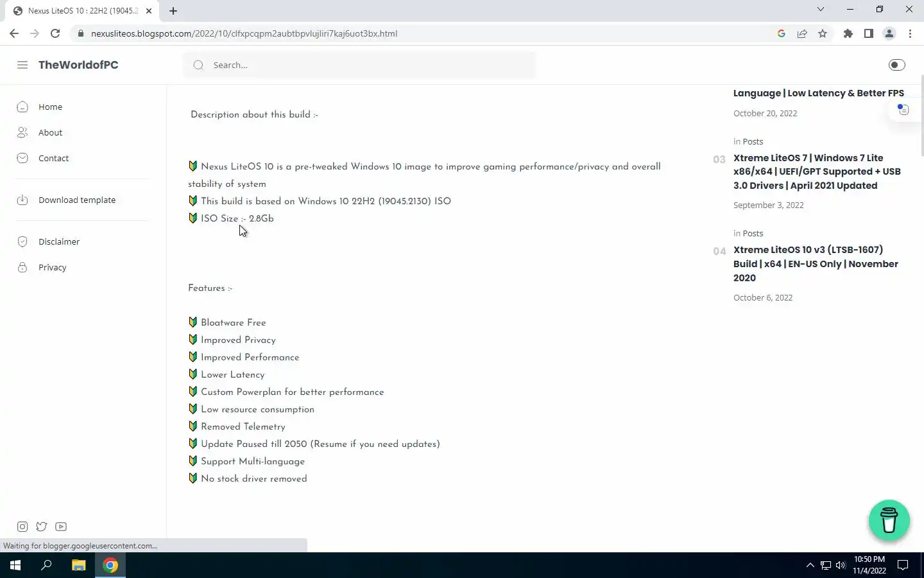
Task: Open the Chrome profile avatar
Action: (x=889, y=33)
